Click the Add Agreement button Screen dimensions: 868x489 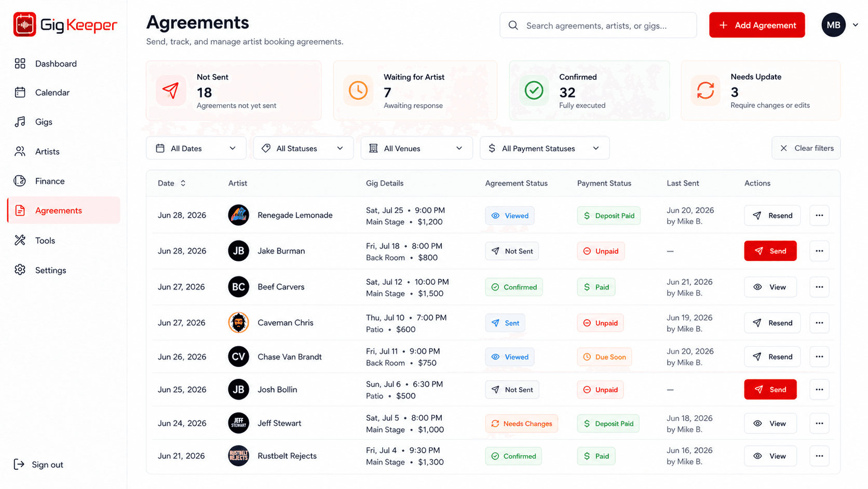757,25
